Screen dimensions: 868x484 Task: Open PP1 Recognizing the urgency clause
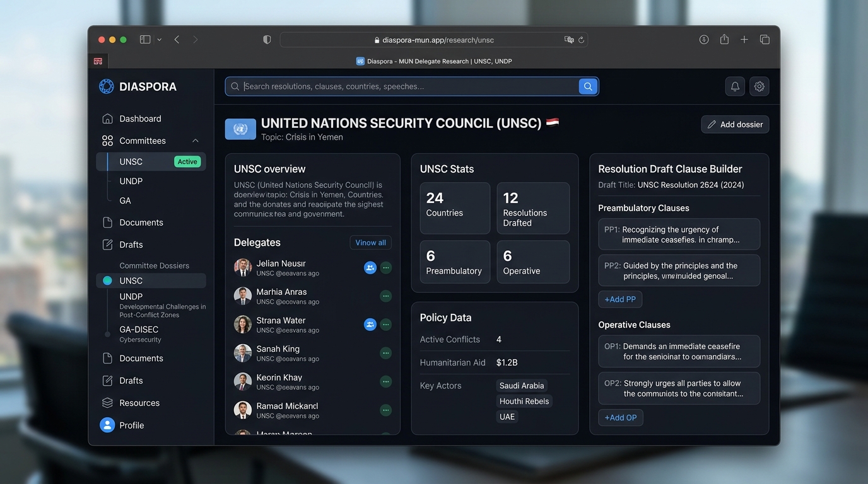[x=679, y=234]
